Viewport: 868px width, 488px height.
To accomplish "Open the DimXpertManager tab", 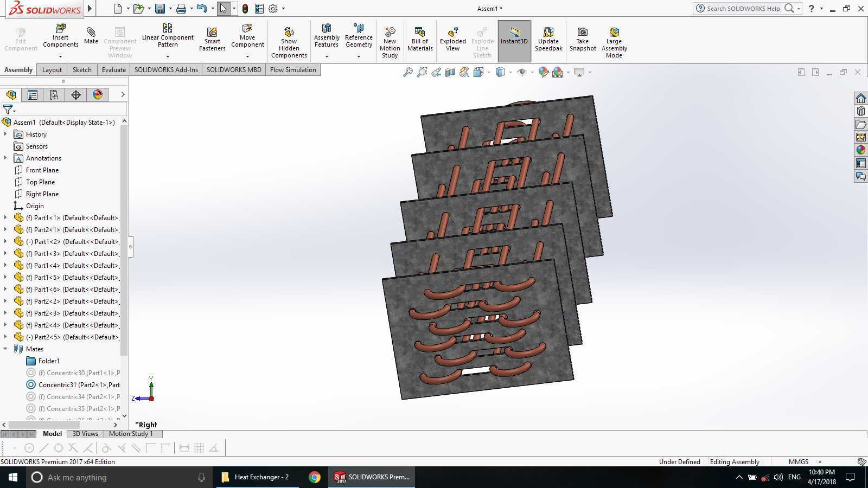I will point(76,95).
